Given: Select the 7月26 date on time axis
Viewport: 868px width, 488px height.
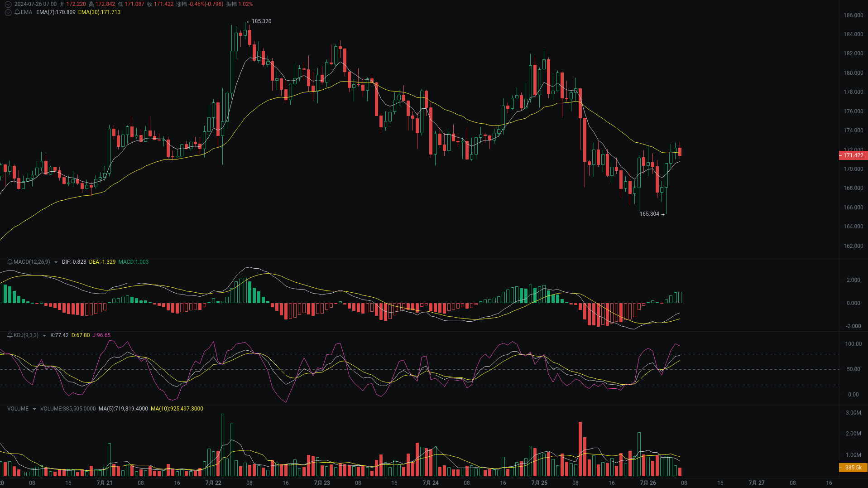Looking at the screenshot, I should tap(648, 483).
